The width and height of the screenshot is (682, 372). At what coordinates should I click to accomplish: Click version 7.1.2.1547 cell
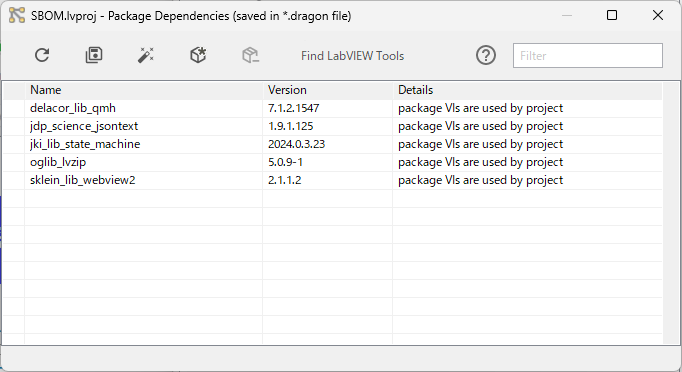point(328,108)
